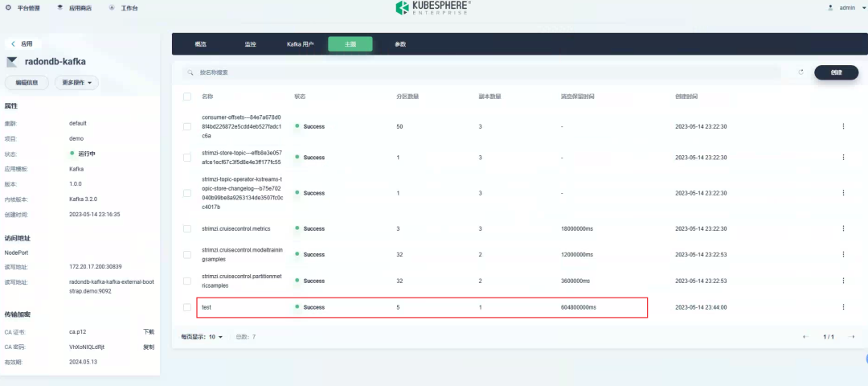Open the 平台管理 gear icon in top bar
The width and height of the screenshot is (868, 386).
tap(8, 8)
